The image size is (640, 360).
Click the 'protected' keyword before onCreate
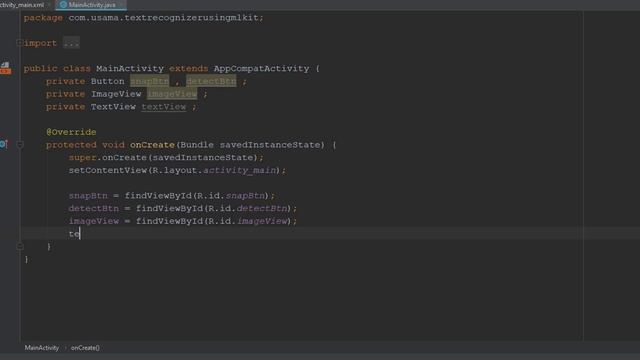click(71, 144)
